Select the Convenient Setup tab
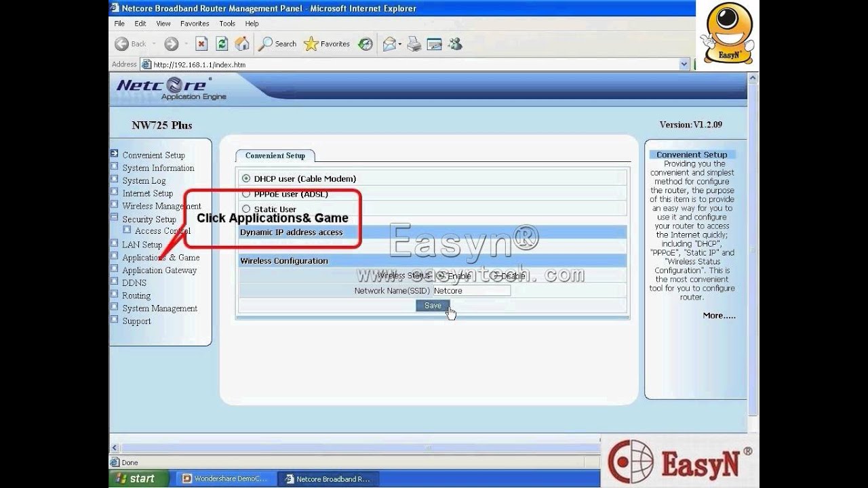Viewport: 868px width, 488px height. click(x=275, y=155)
